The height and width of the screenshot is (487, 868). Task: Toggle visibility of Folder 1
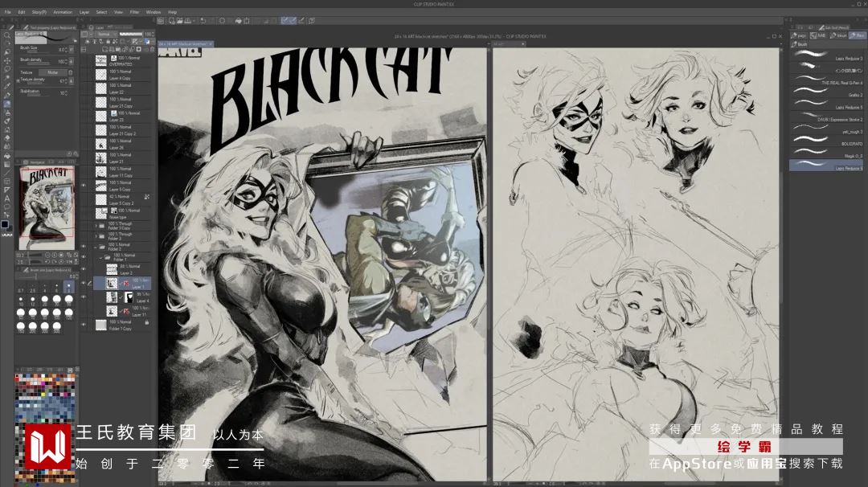coord(83,257)
